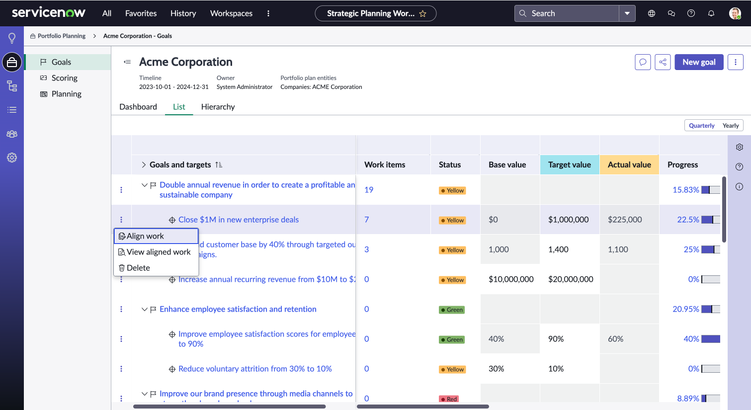Click the Actual value column header

click(629, 165)
